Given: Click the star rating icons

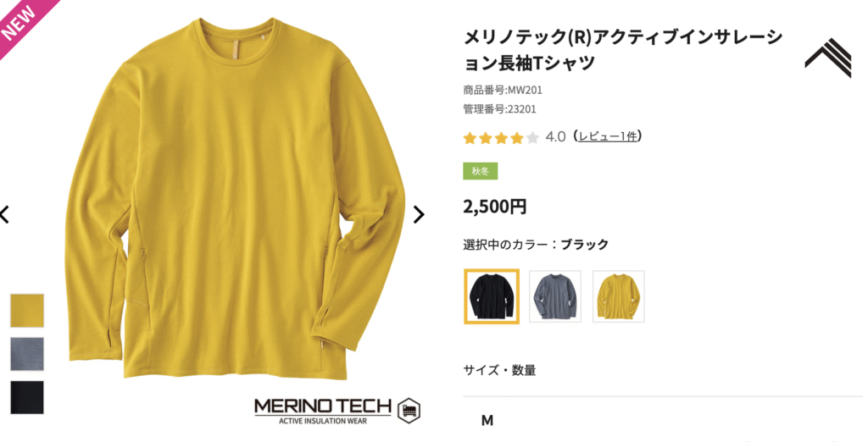Looking at the screenshot, I should (x=501, y=138).
